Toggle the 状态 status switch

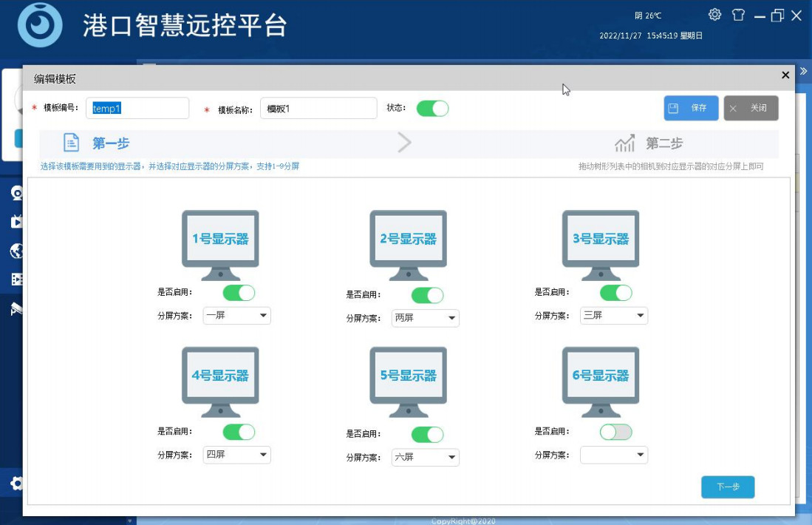432,109
